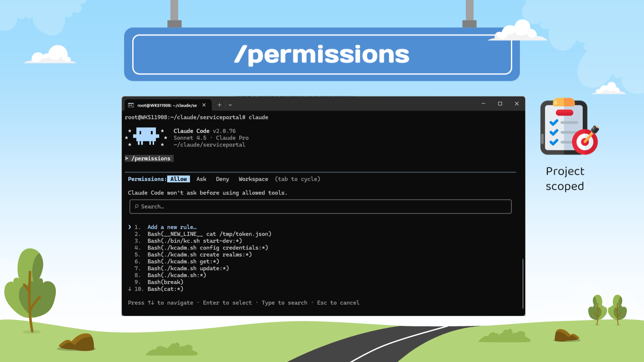Click the terminal vertical scrollbar

tap(522, 283)
